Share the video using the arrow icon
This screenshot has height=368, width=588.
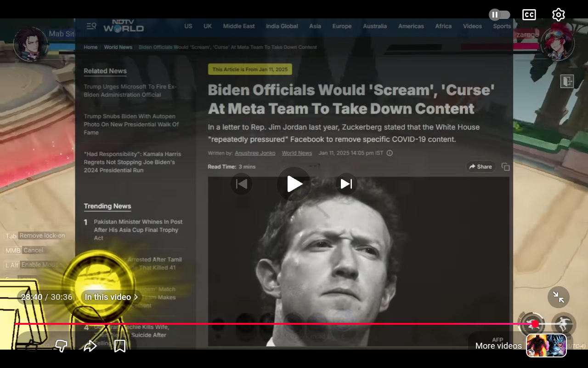(90, 346)
